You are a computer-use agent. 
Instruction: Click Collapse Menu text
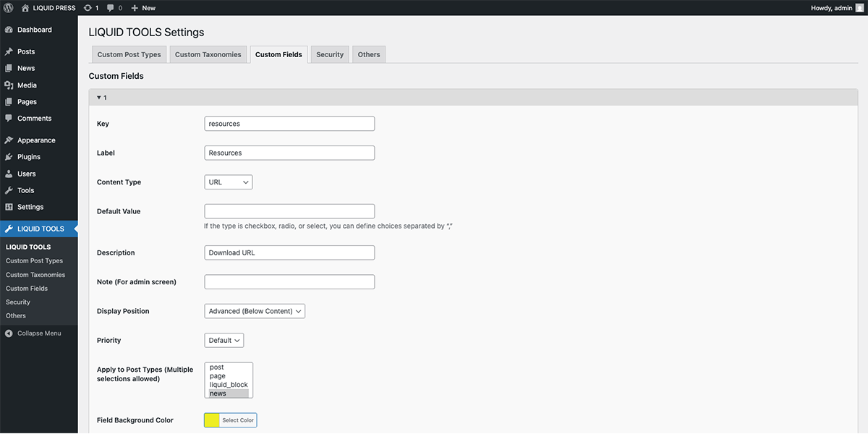39,333
